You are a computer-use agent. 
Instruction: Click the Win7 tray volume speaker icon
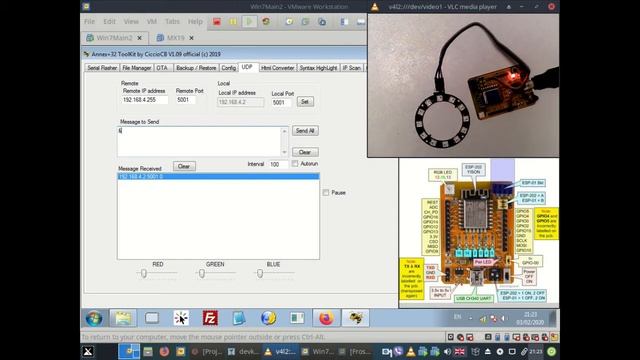[x=504, y=318]
